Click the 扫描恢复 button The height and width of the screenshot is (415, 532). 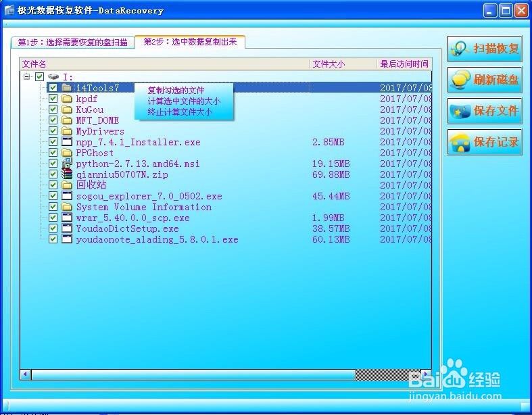(485, 49)
